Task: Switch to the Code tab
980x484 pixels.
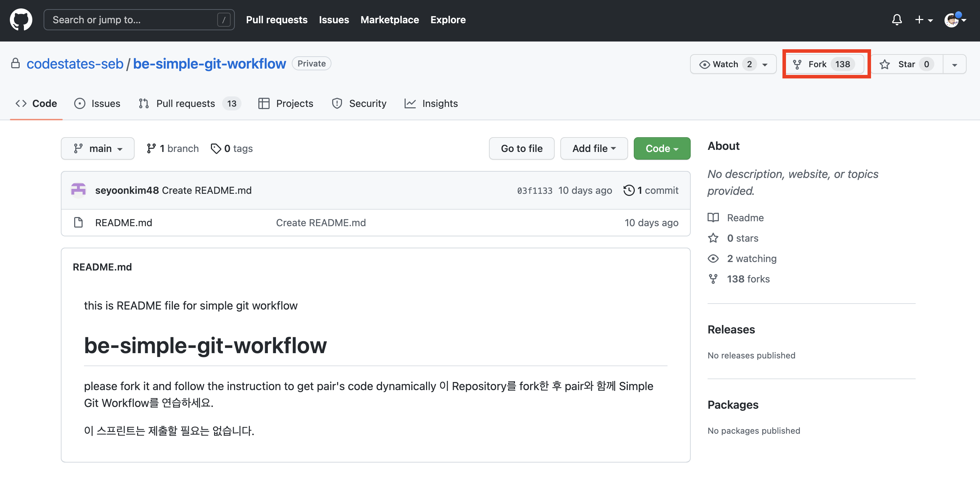Action: click(36, 103)
